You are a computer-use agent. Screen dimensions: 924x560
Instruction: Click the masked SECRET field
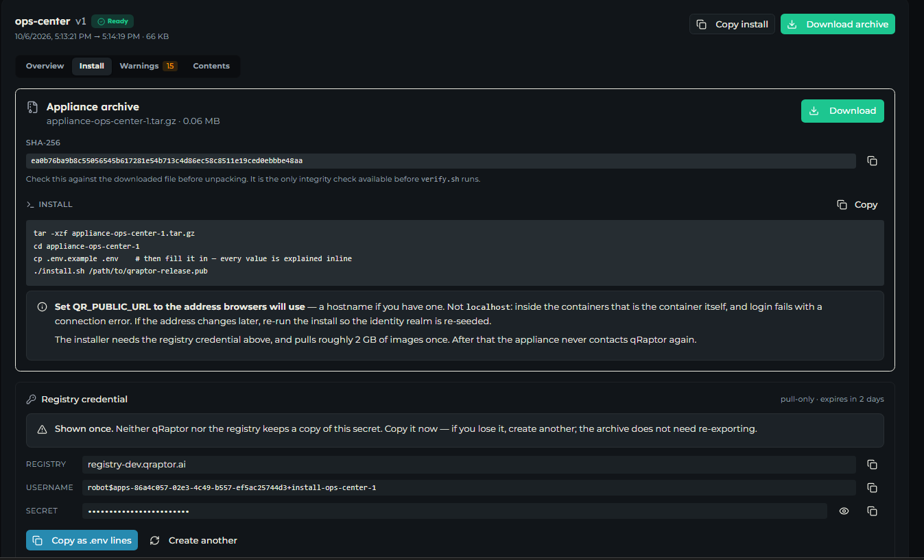455,511
